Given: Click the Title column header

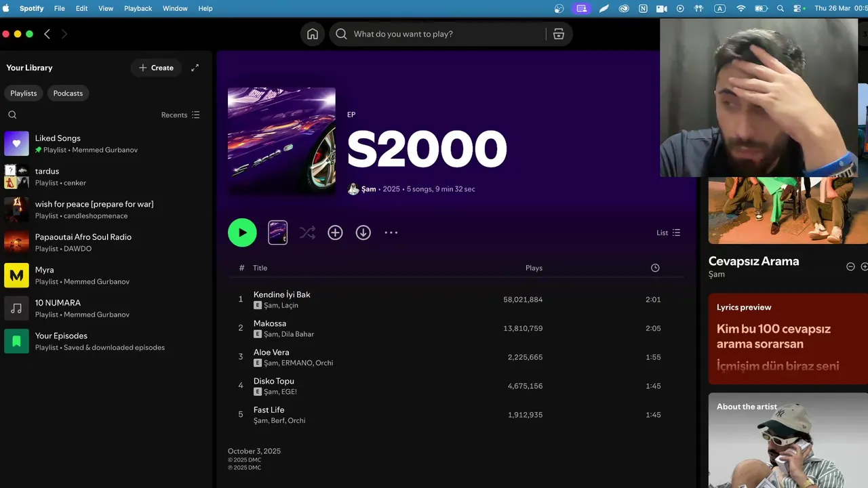Looking at the screenshot, I should click(260, 268).
